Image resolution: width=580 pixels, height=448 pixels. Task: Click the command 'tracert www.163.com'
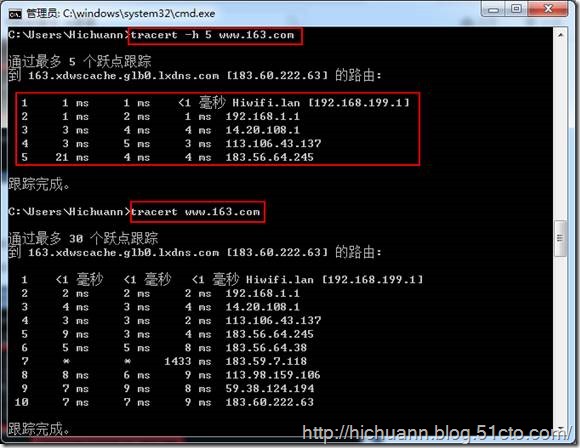click(x=195, y=212)
